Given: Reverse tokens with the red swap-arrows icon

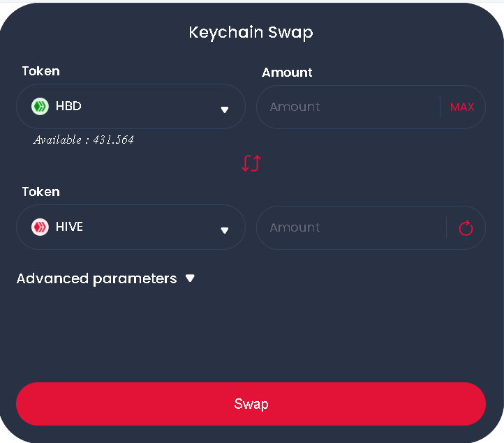Looking at the screenshot, I should click(x=251, y=163).
